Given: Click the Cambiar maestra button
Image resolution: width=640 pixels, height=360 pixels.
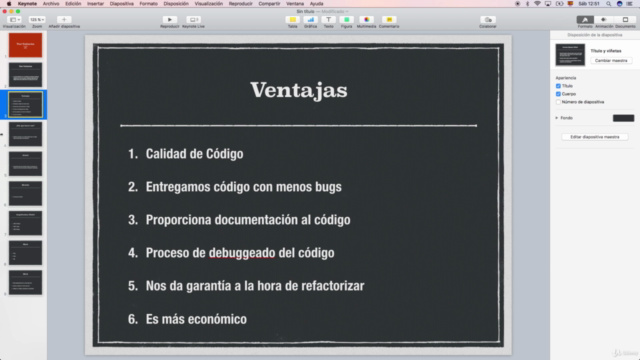Looking at the screenshot, I should pyautogui.click(x=611, y=60).
